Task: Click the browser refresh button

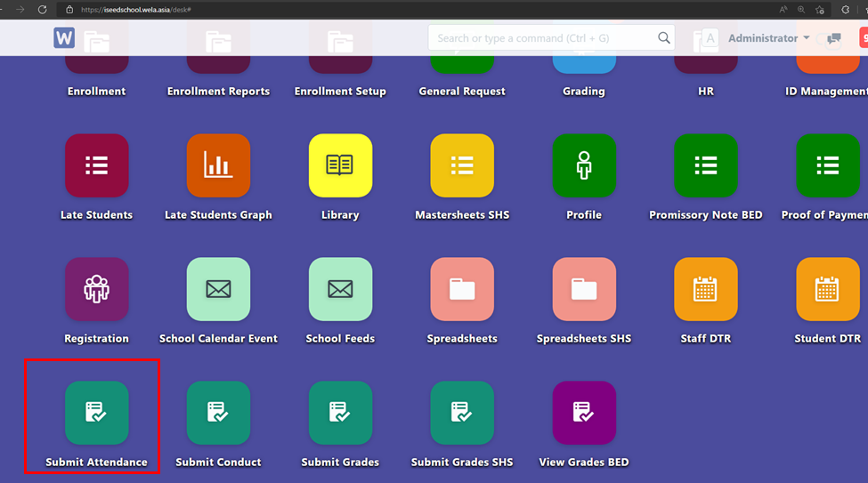Action: point(42,9)
